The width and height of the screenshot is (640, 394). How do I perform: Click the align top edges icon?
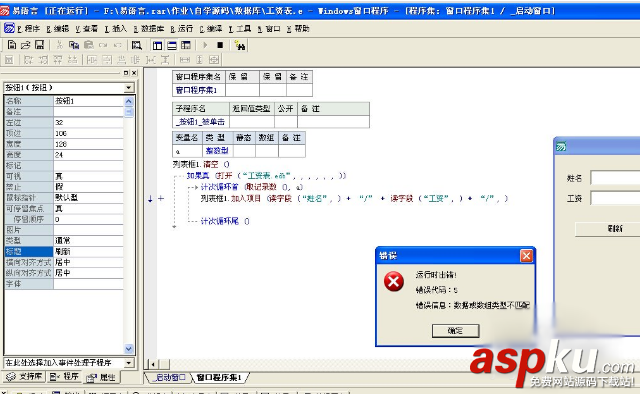[x=58, y=60]
